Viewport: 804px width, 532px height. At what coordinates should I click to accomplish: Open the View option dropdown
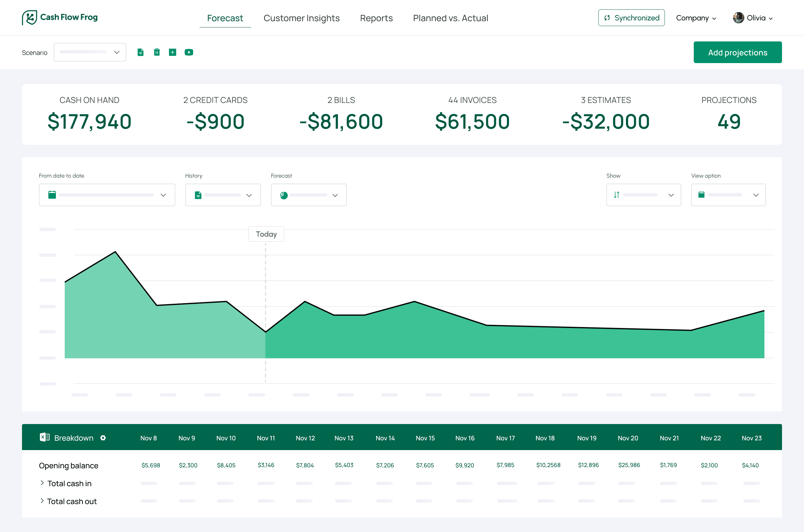pyautogui.click(x=728, y=195)
